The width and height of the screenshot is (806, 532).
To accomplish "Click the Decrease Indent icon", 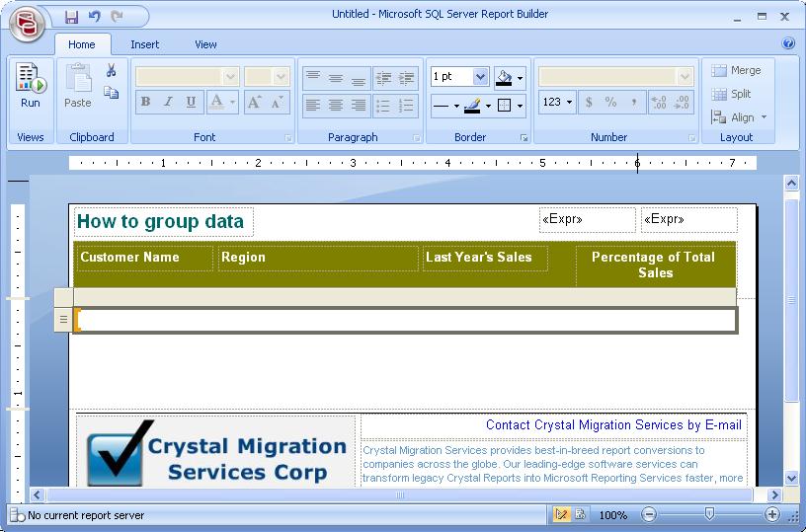I will pos(383,78).
